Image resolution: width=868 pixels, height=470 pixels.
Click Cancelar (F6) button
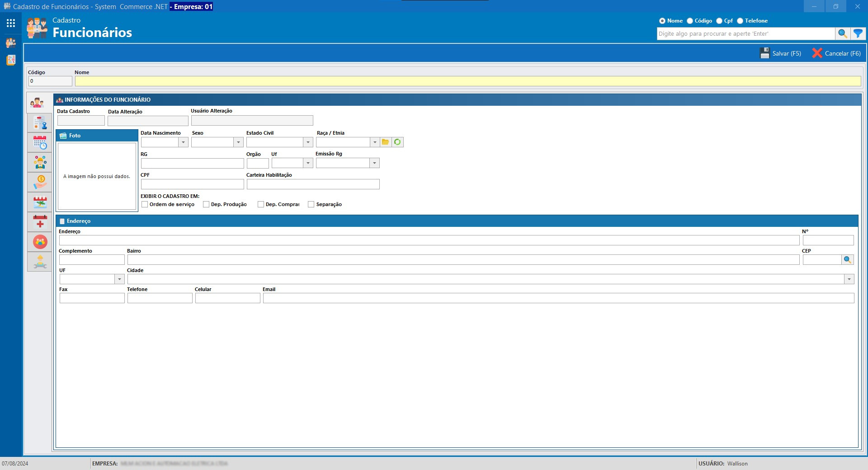[836, 53]
